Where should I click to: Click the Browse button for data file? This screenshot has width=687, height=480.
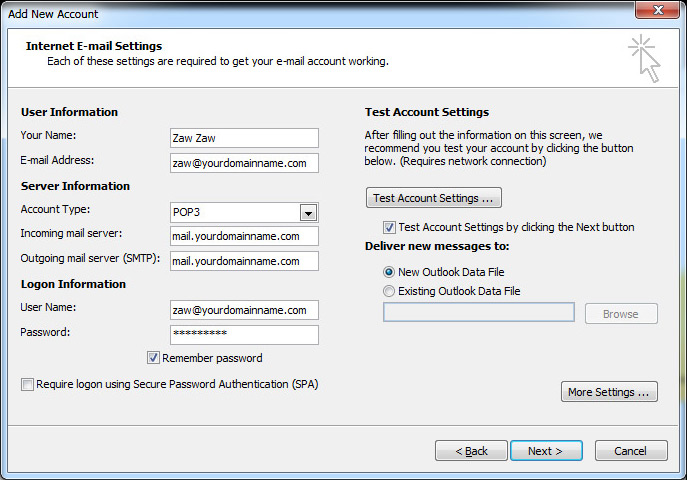(x=621, y=314)
